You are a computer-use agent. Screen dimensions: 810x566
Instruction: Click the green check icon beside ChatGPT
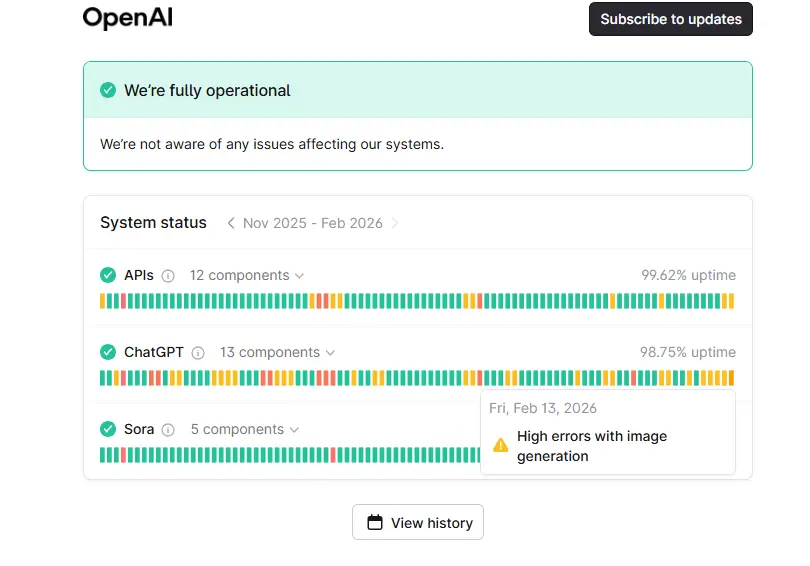108,352
